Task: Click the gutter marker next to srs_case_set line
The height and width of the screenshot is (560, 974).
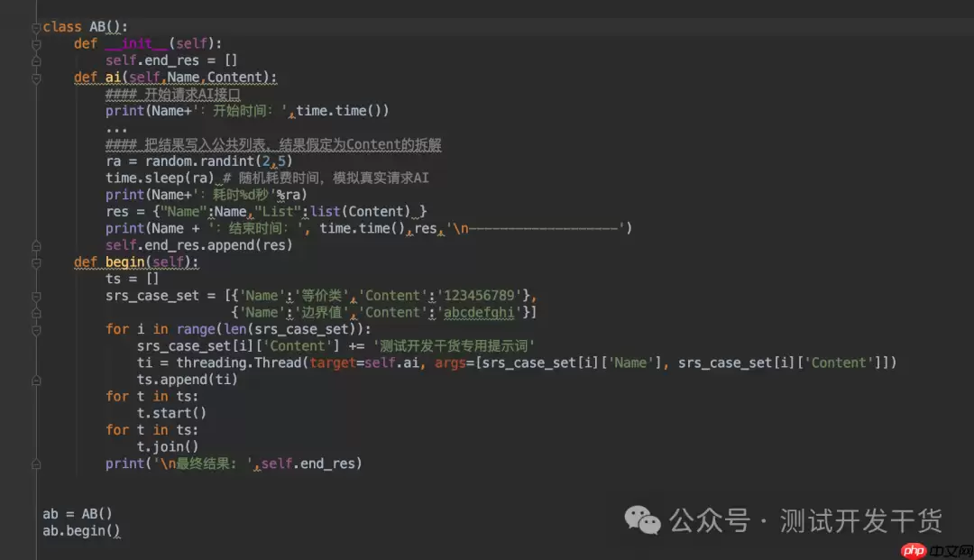Action: pyautogui.click(x=36, y=295)
